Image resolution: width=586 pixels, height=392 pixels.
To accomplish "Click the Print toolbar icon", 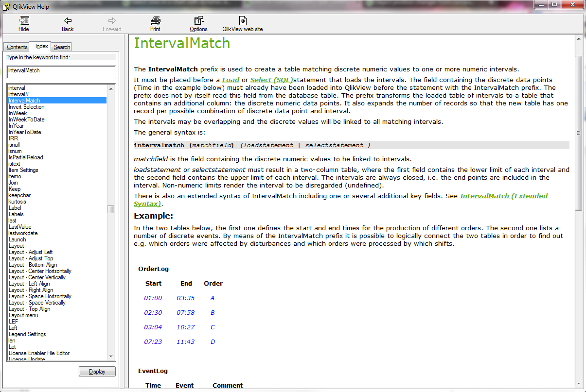I will [155, 20].
